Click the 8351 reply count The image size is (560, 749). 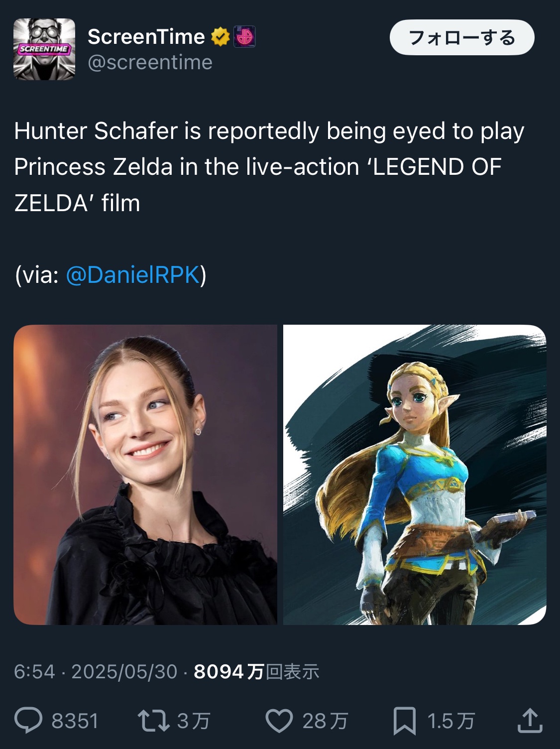tap(75, 721)
